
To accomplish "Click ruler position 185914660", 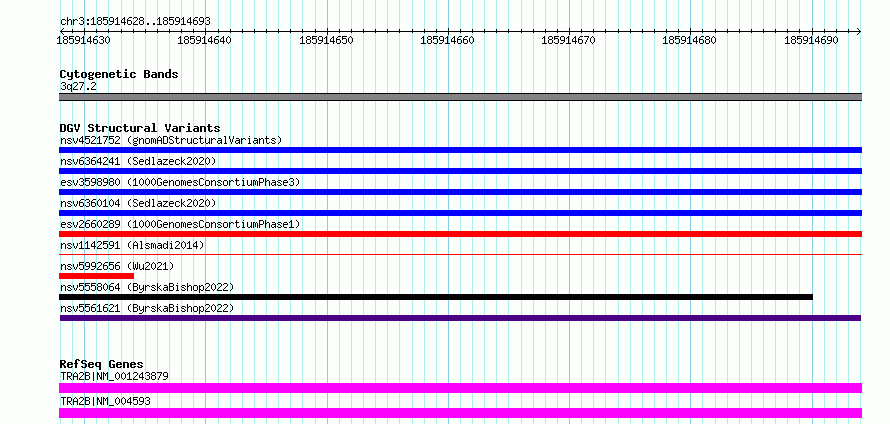I will click(x=448, y=40).
